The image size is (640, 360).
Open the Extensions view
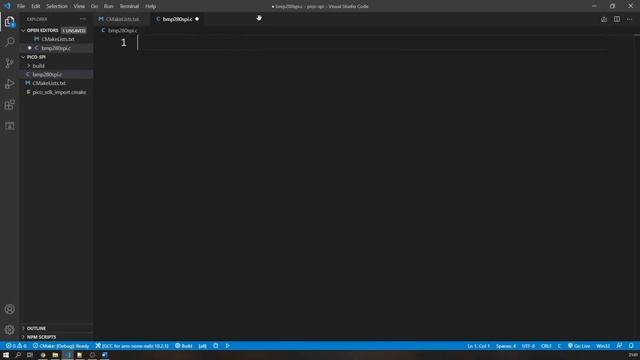(9, 104)
